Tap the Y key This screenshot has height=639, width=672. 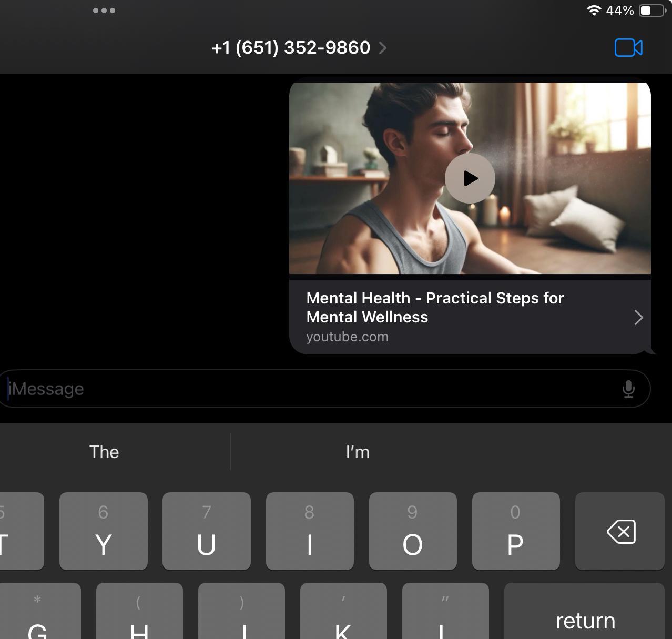coord(104,531)
